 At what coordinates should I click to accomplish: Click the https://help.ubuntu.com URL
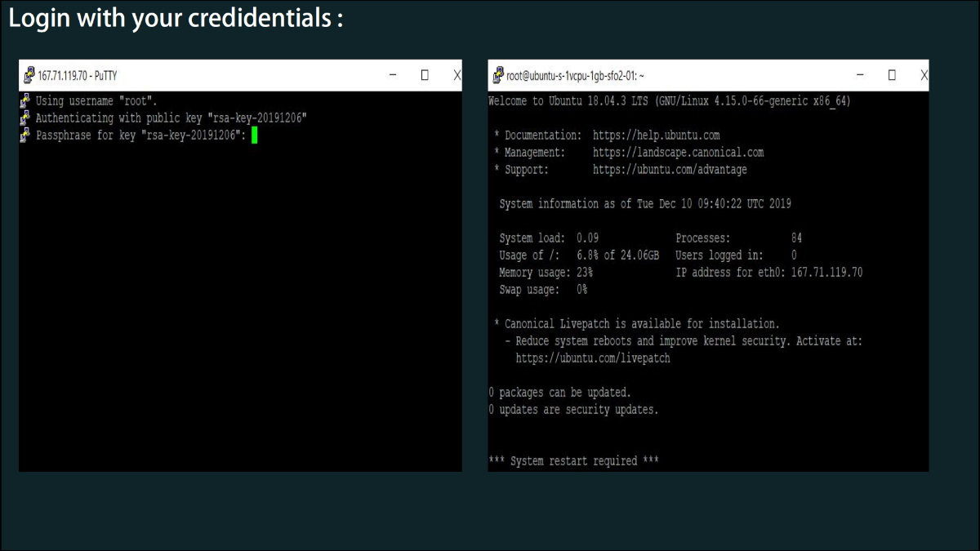pyautogui.click(x=657, y=136)
